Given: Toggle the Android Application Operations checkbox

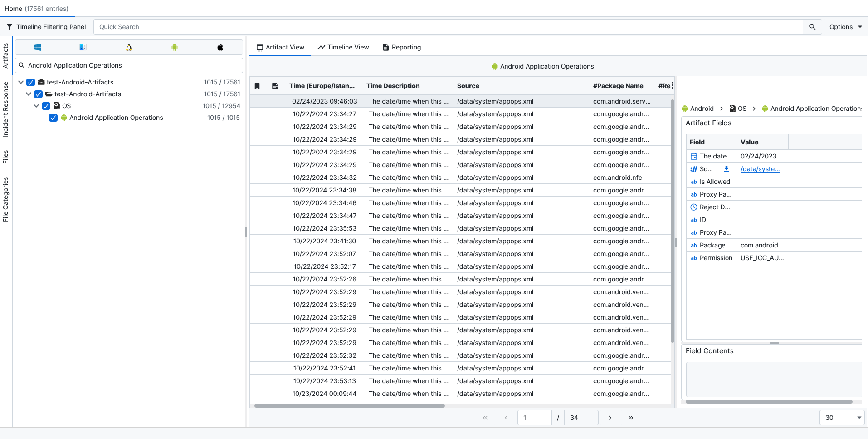Looking at the screenshot, I should tap(54, 118).
